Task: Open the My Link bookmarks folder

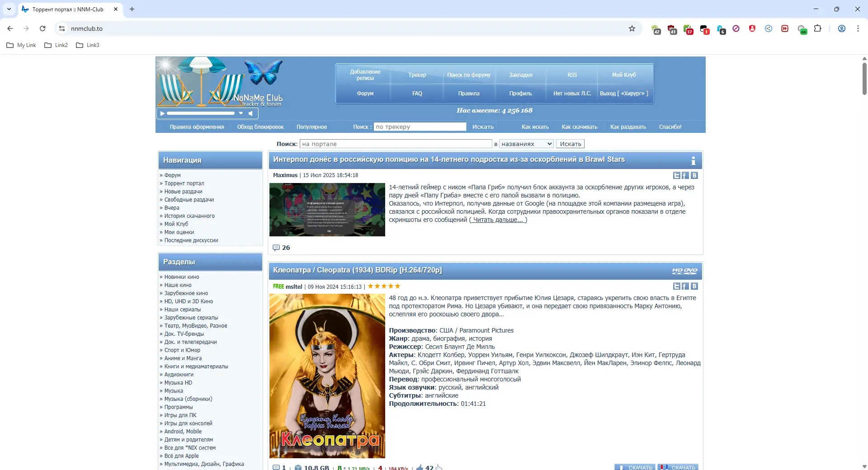Action: pos(21,45)
